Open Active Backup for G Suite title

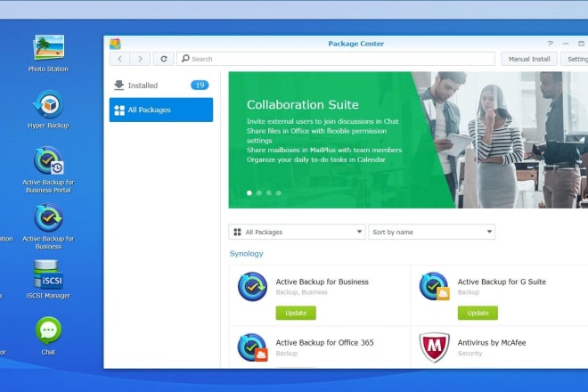pyautogui.click(x=502, y=282)
